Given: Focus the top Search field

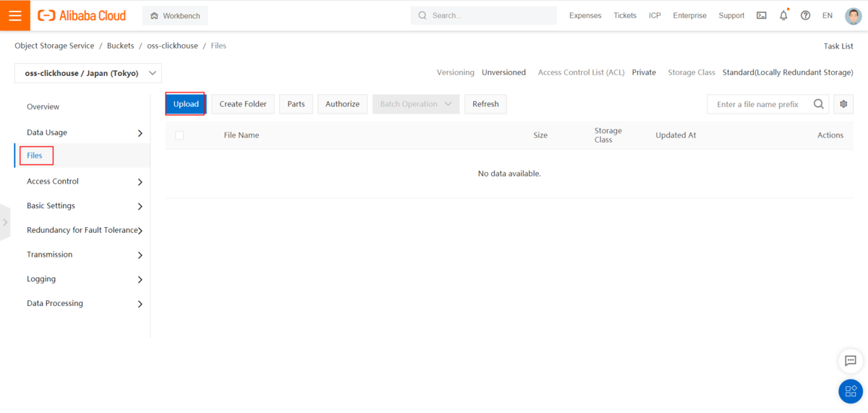Looking at the screenshot, I should (x=484, y=15).
